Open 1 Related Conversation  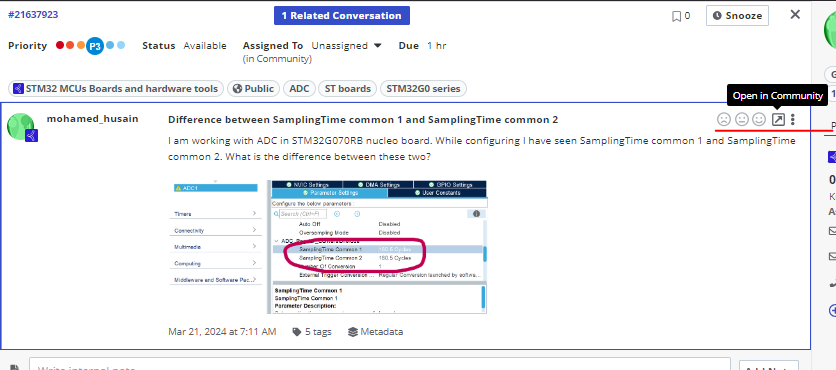click(342, 15)
